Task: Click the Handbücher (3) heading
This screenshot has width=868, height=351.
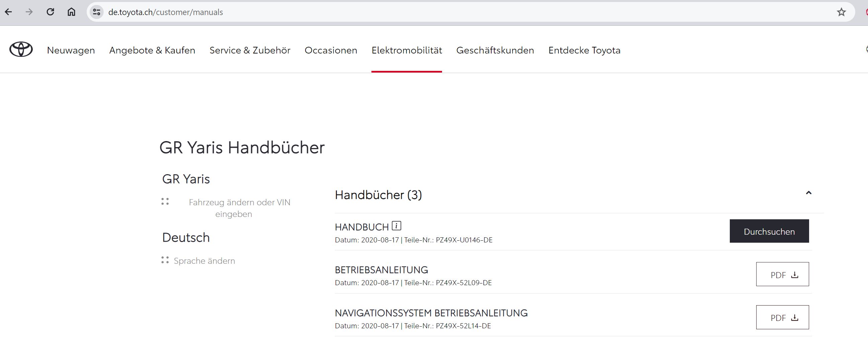Action: click(x=378, y=195)
